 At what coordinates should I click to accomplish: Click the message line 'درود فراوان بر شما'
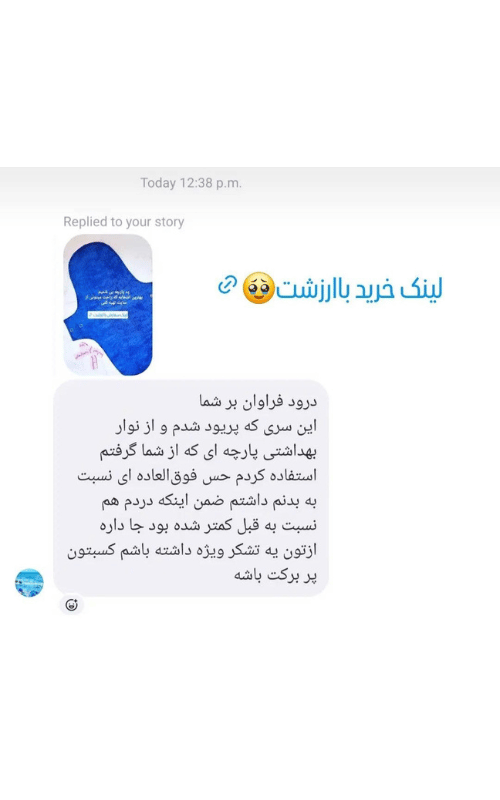click(258, 401)
